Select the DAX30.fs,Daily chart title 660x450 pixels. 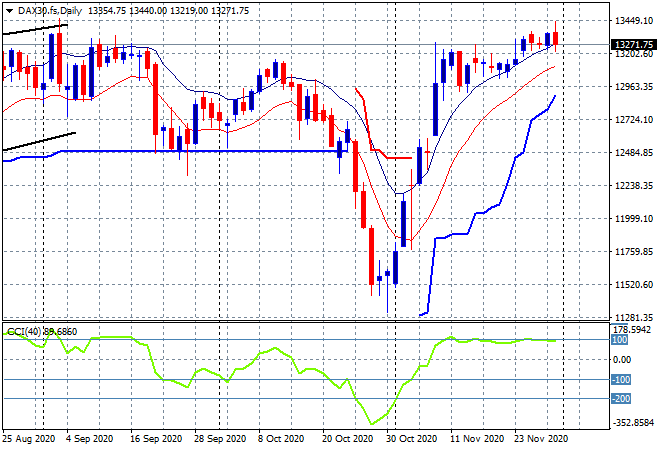[x=50, y=11]
